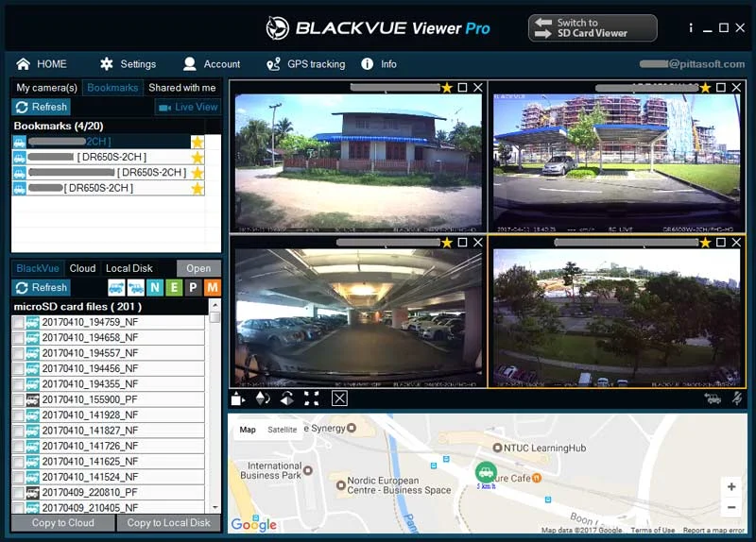Filter files by front camera icon
Viewport: 756px width, 542px height.
click(116, 288)
